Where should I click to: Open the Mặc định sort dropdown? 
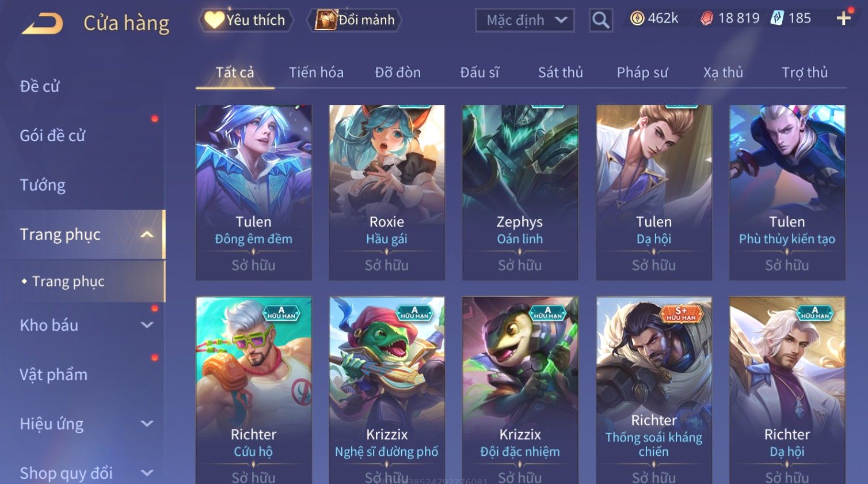click(525, 20)
